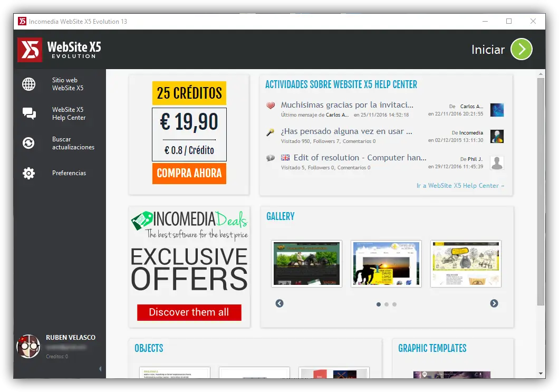Image resolution: width=559 pixels, height=392 pixels.
Task: Go to previous gallery slide arrow
Action: click(x=279, y=303)
